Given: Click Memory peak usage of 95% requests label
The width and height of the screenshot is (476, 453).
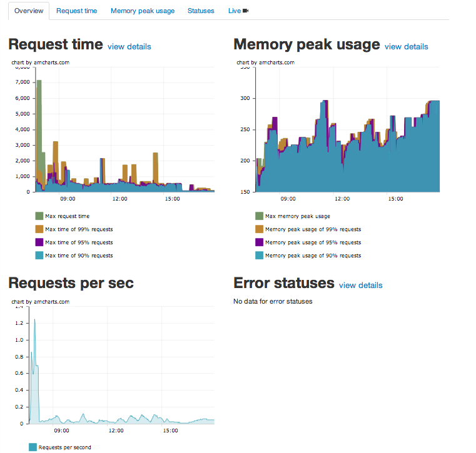Looking at the screenshot, I should coord(313,242).
